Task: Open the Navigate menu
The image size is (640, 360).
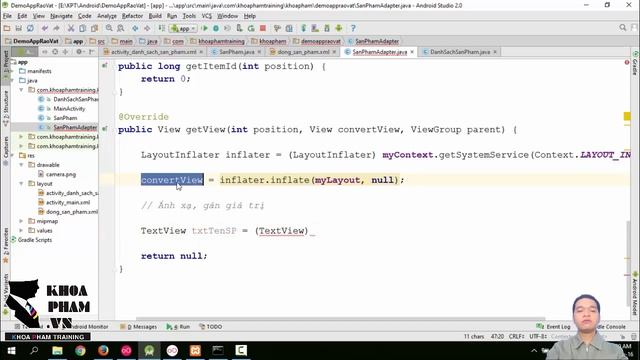Action: [x=61, y=16]
